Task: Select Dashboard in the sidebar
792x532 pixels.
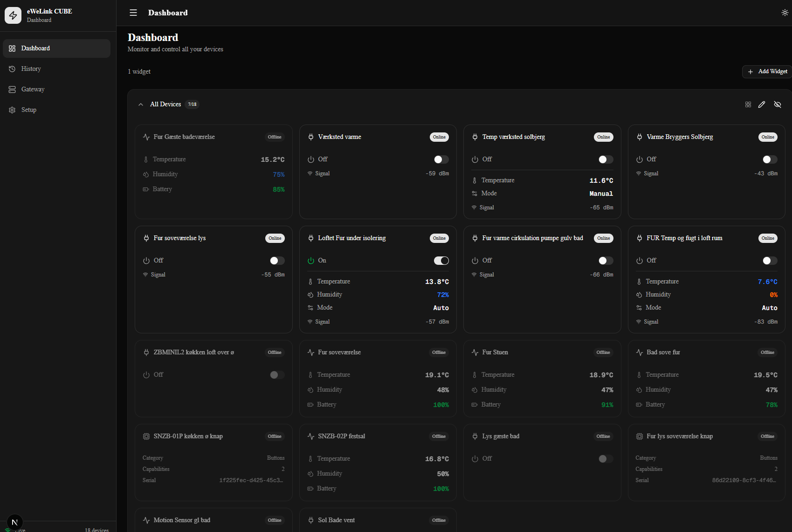Action: click(x=35, y=48)
